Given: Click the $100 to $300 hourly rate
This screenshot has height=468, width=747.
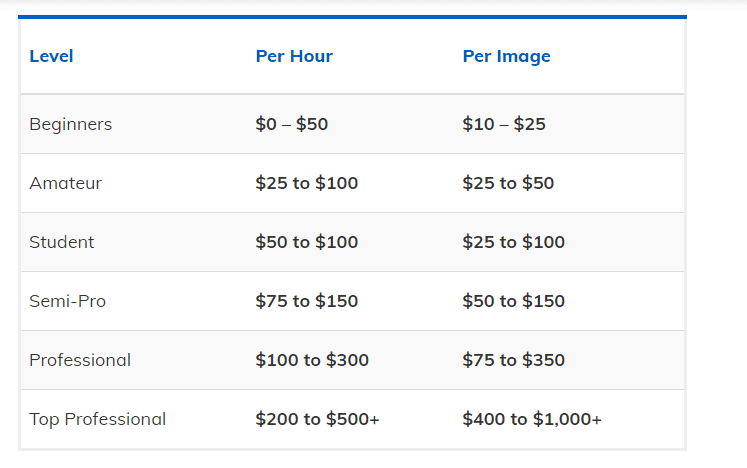Looking at the screenshot, I should tap(312, 360).
